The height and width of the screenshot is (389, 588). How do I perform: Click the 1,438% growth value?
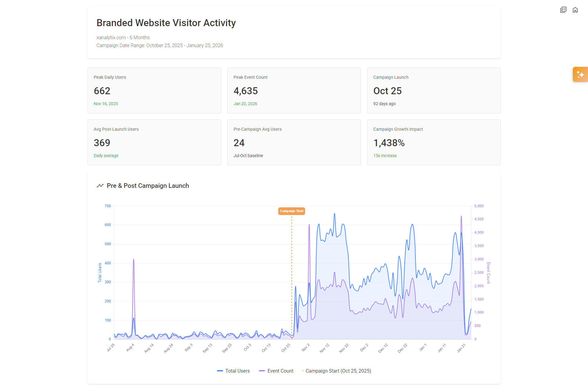tap(389, 143)
